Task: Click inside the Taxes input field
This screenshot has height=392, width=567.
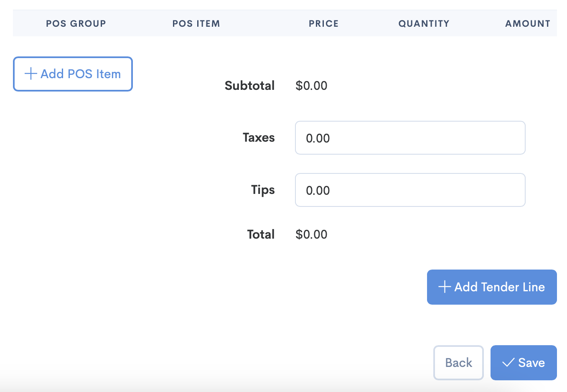Action: [410, 137]
